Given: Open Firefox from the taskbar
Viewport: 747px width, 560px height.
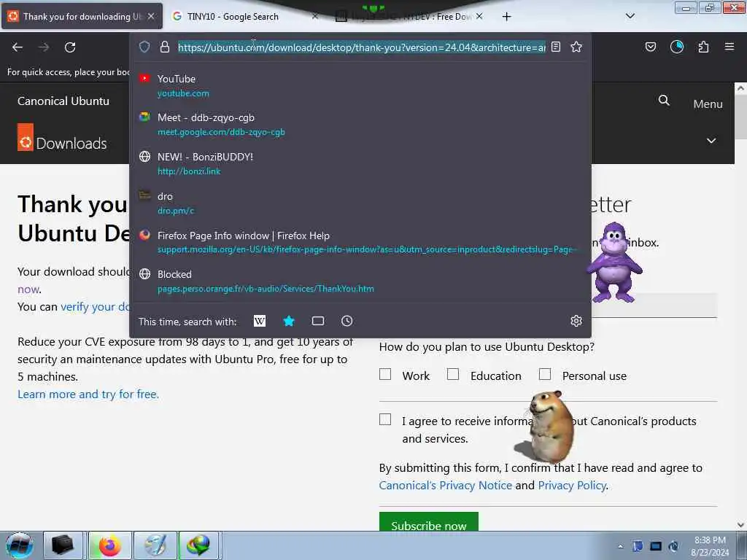Looking at the screenshot, I should click(x=109, y=545).
